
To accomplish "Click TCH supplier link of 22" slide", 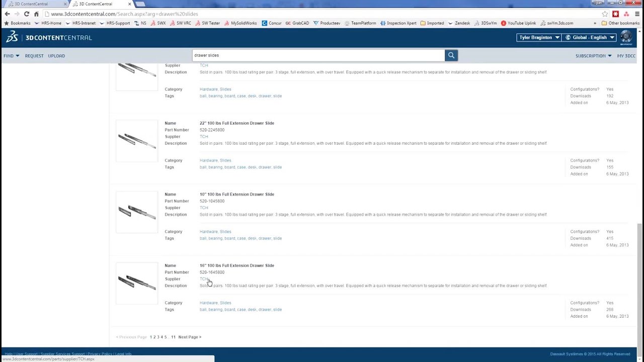I will (x=204, y=137).
